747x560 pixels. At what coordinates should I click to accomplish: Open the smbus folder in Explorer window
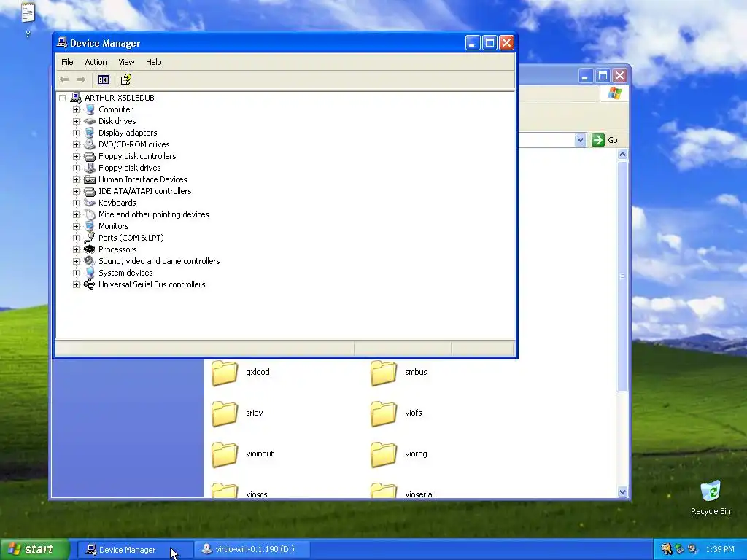[384, 373]
